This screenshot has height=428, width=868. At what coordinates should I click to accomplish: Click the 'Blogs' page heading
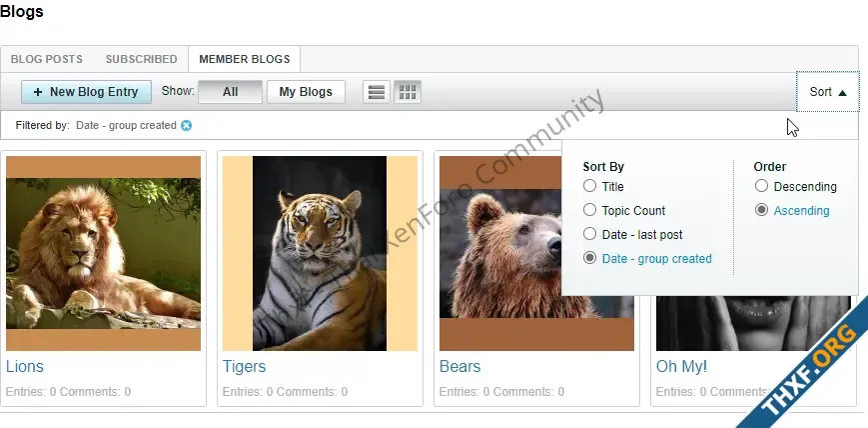coord(22,11)
